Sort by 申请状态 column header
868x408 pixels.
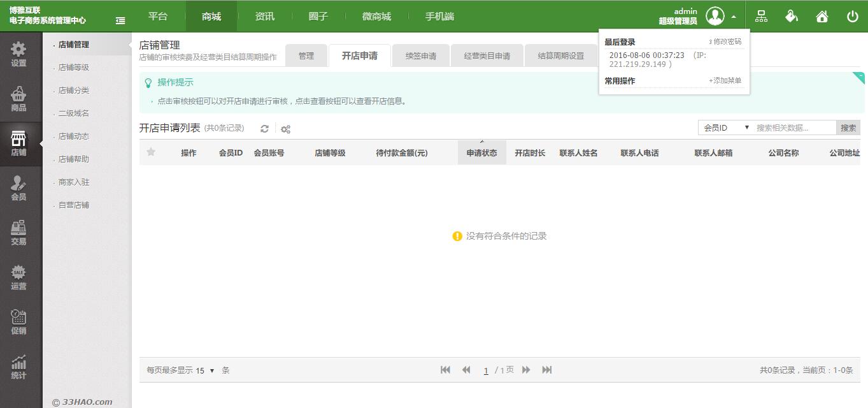tap(481, 153)
